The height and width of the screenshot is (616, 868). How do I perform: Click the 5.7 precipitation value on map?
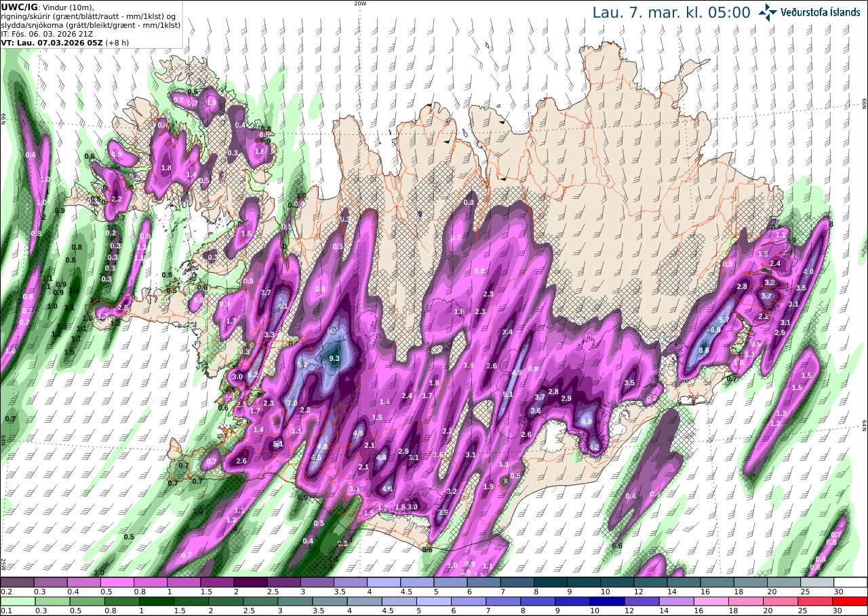(x=724, y=320)
